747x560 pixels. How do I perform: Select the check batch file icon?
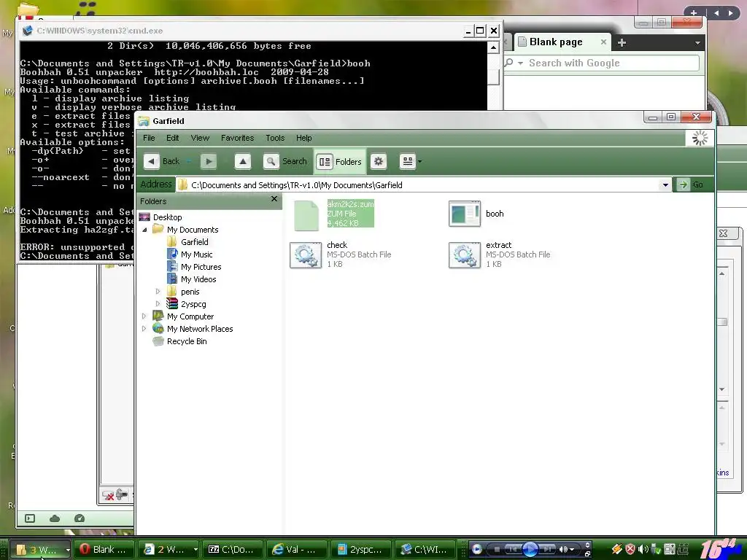click(x=306, y=254)
